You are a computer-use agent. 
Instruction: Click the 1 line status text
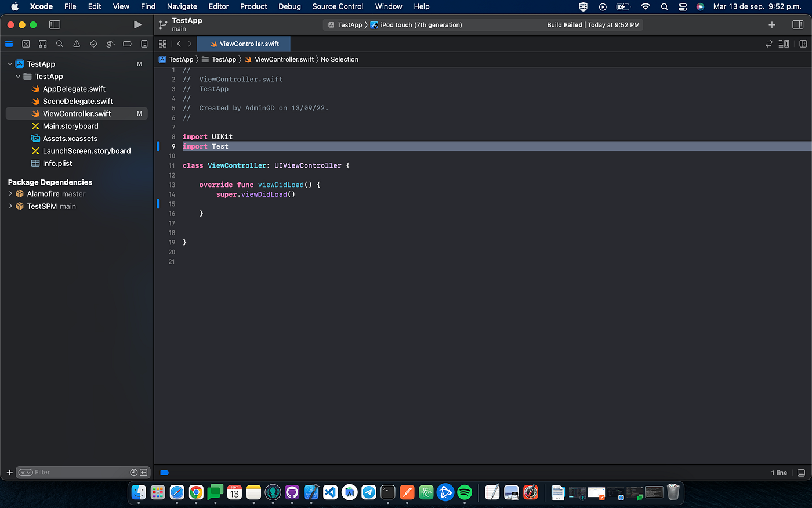[x=779, y=473]
